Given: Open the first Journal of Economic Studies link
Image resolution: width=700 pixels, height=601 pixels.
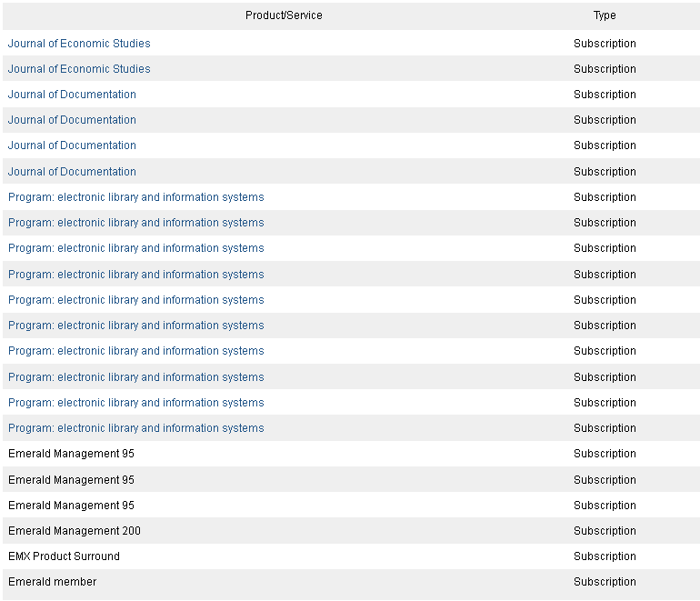Looking at the screenshot, I should 79,44.
